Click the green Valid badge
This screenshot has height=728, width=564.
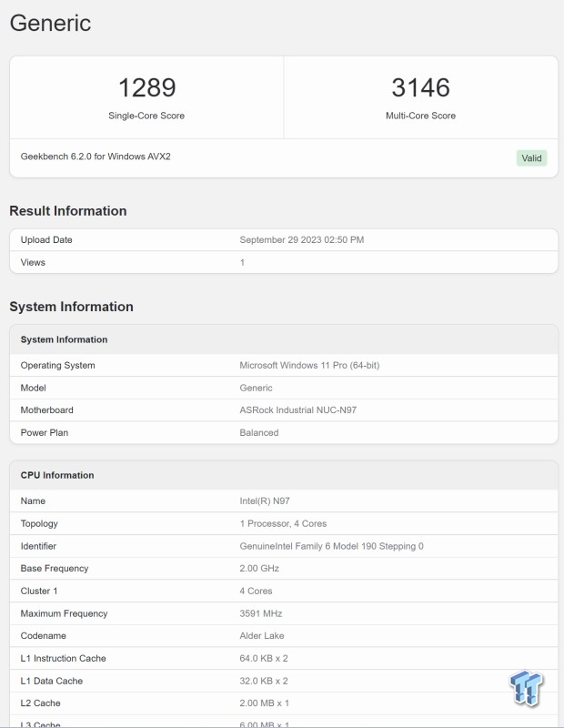[531, 158]
